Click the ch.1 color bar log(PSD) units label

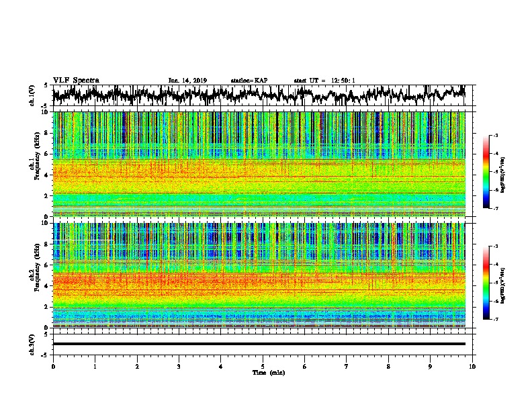pos(502,175)
